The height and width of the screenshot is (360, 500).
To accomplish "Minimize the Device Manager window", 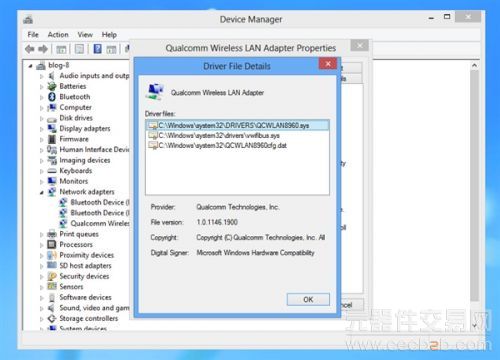I will [x=431, y=17].
